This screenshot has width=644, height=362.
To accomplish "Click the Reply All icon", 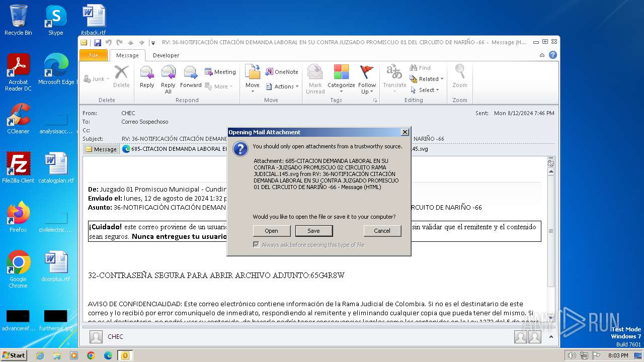I will (x=168, y=79).
